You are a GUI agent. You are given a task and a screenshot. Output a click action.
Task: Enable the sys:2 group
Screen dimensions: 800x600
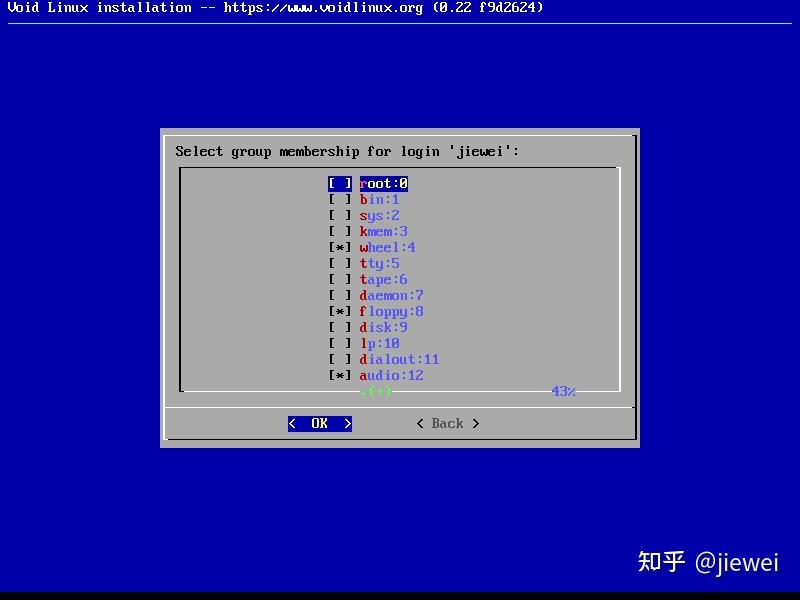pyautogui.click(x=339, y=215)
